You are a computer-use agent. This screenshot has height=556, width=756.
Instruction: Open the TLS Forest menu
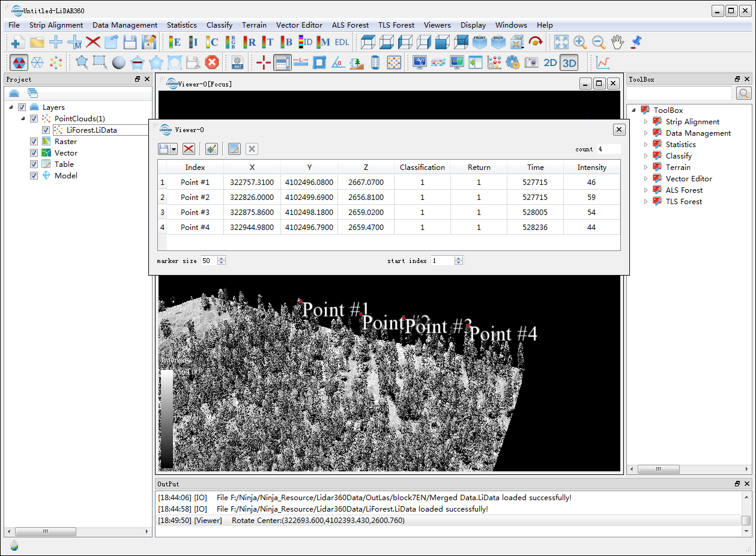[396, 25]
